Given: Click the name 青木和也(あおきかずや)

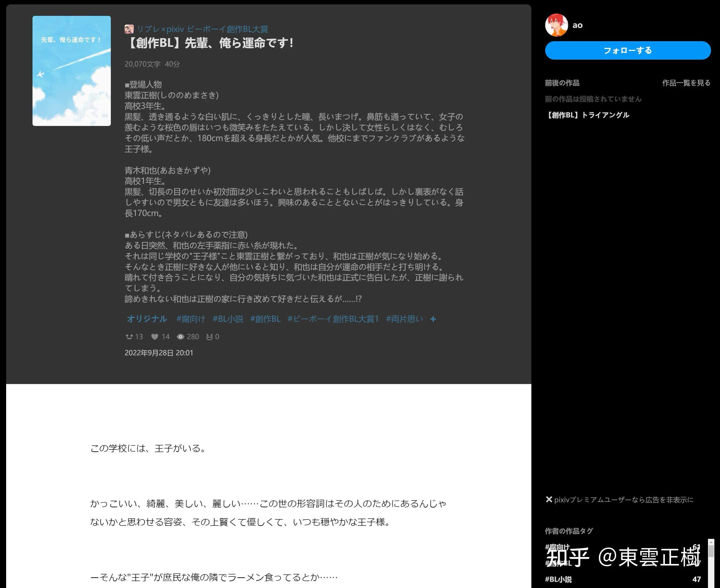Looking at the screenshot, I should coord(168,170).
